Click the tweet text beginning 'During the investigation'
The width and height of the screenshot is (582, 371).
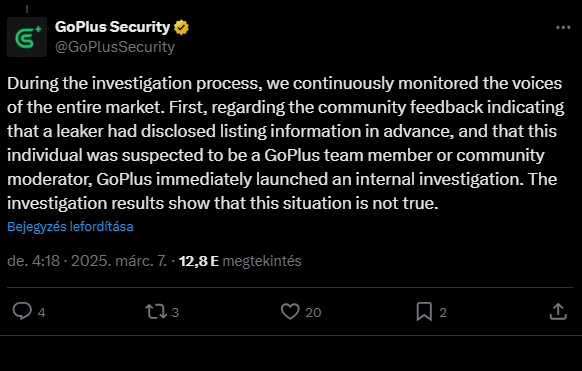tap(286, 143)
